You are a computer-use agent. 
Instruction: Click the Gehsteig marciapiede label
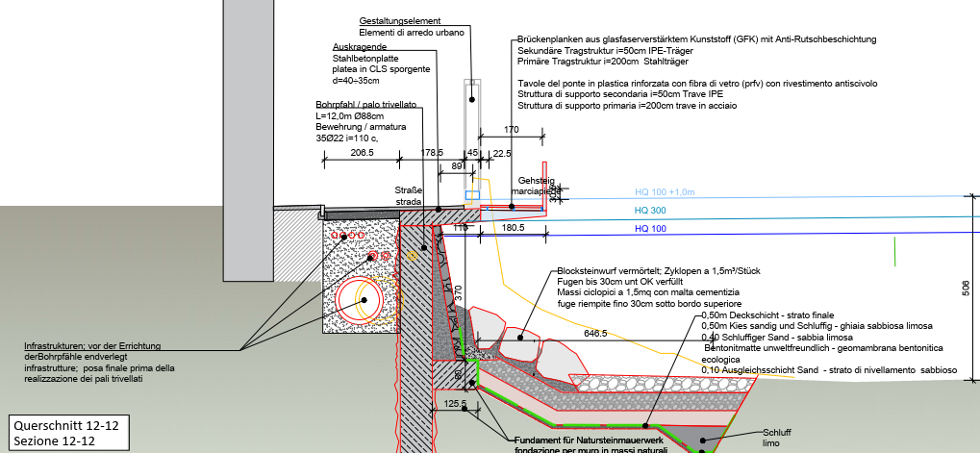click(x=539, y=186)
